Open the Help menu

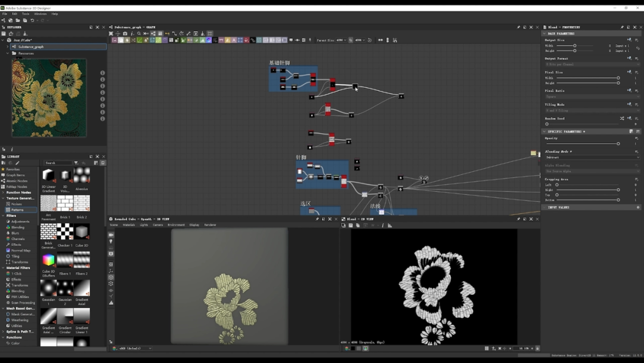(55, 14)
